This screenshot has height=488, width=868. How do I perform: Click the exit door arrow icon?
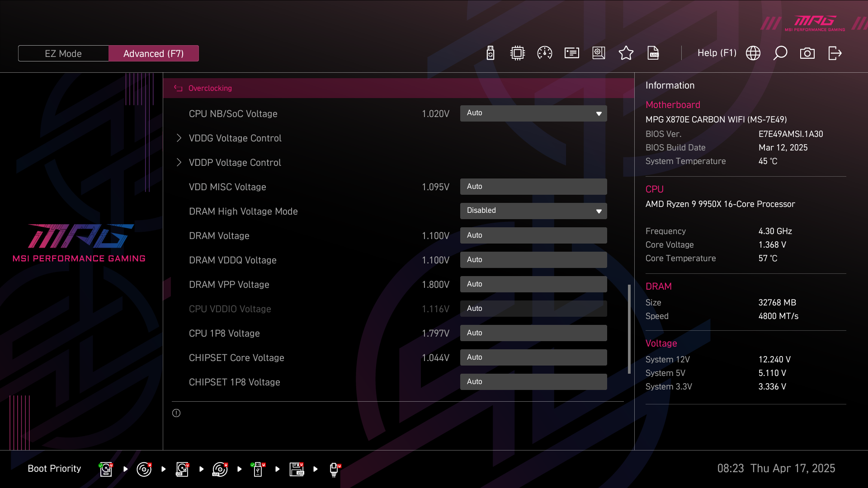click(835, 53)
